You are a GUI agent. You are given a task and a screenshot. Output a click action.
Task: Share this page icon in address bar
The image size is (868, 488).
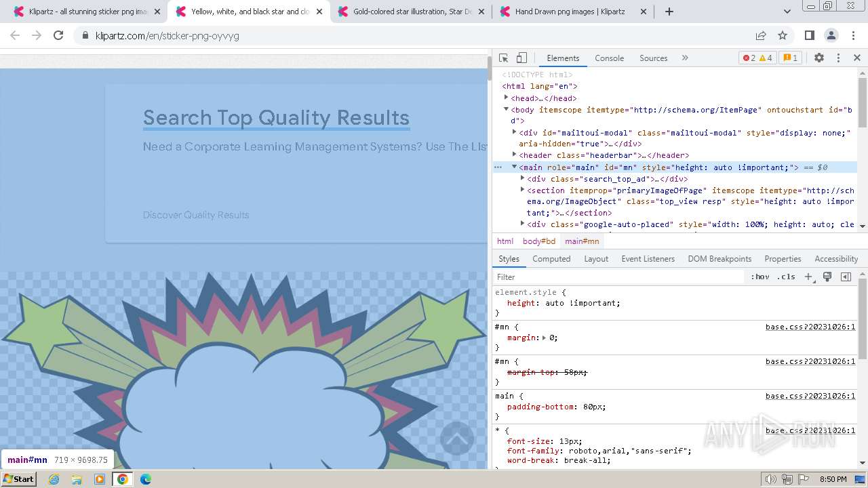tap(761, 35)
